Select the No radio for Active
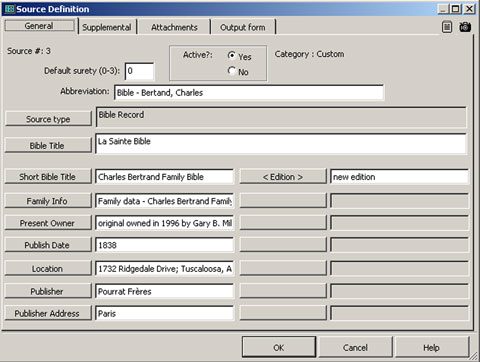Screen dimensions: 480x362 (232, 71)
